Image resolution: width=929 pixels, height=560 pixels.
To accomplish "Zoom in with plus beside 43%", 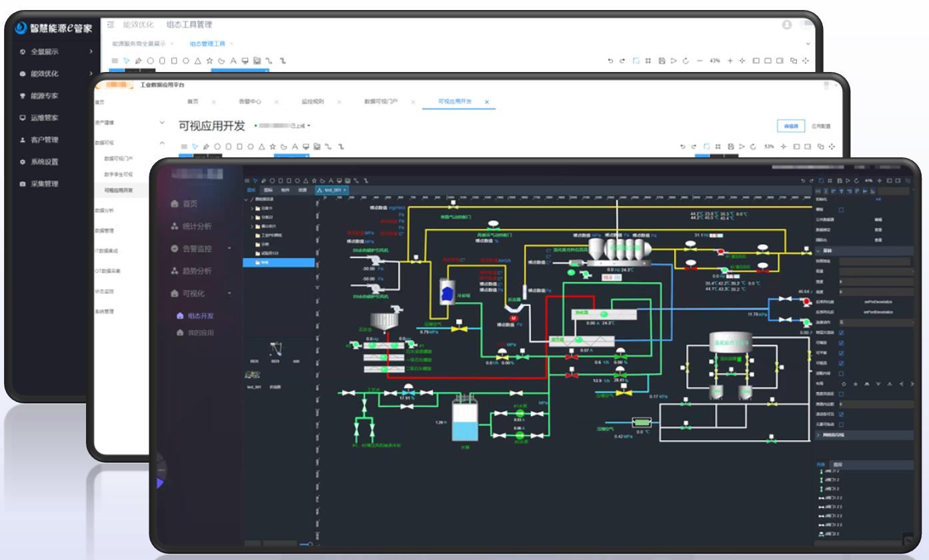I will pyautogui.click(x=731, y=61).
